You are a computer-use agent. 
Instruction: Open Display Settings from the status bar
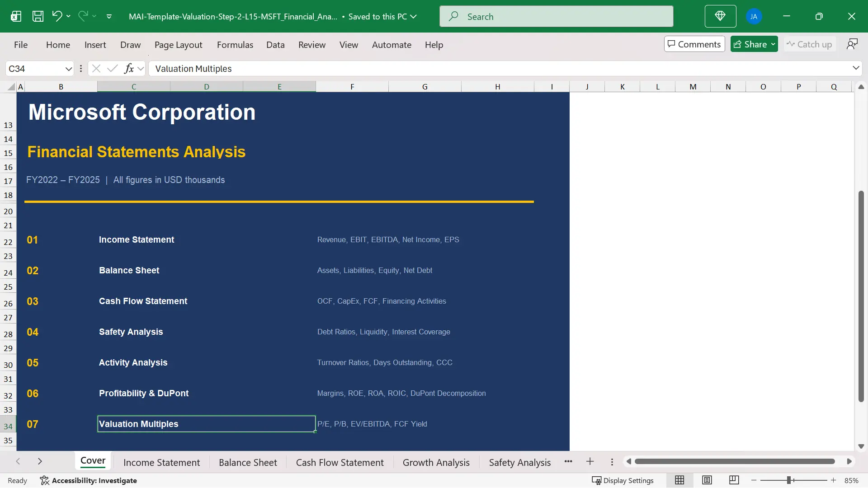click(x=623, y=481)
